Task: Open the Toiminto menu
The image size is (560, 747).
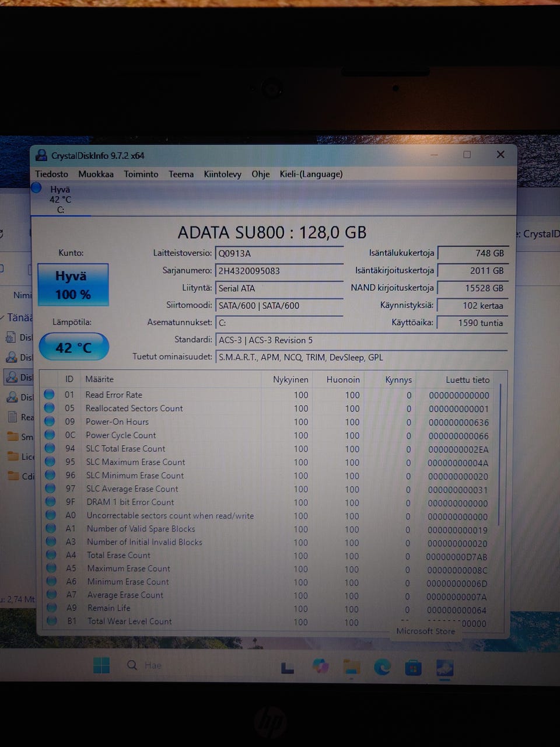Action: (x=141, y=174)
